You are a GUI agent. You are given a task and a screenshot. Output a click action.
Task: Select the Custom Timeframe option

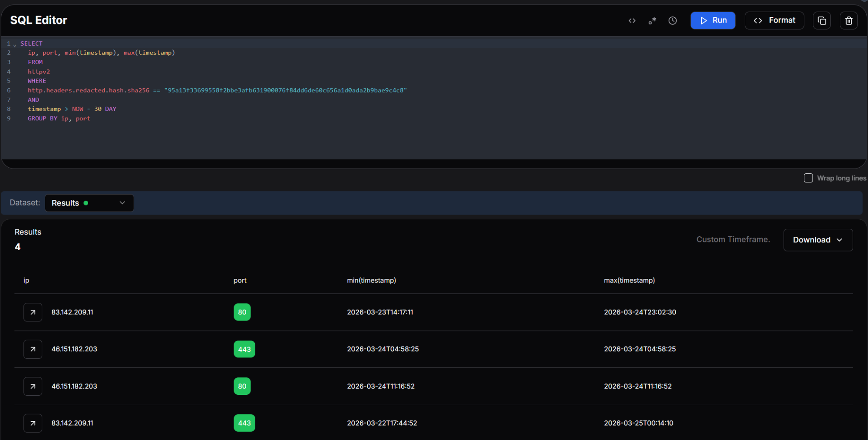coord(733,239)
